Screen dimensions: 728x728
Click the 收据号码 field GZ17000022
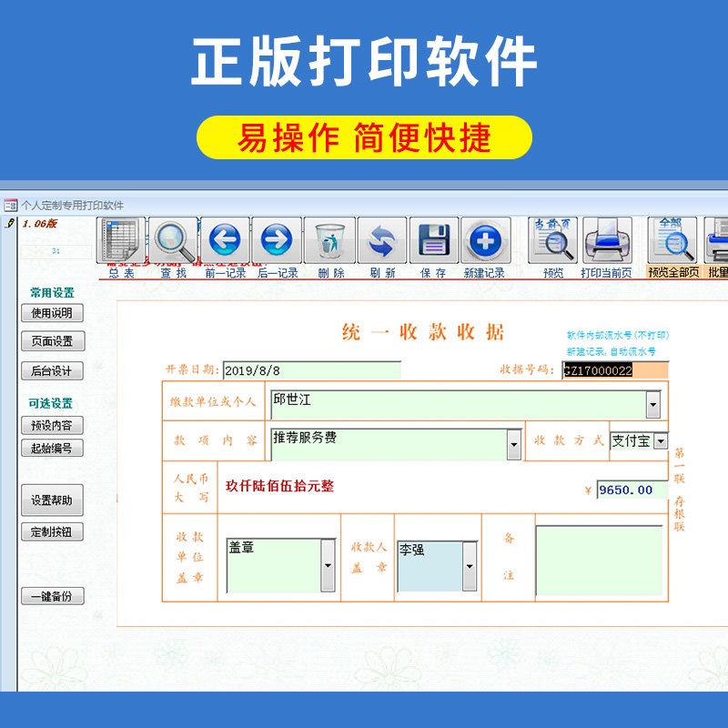[x=615, y=370]
